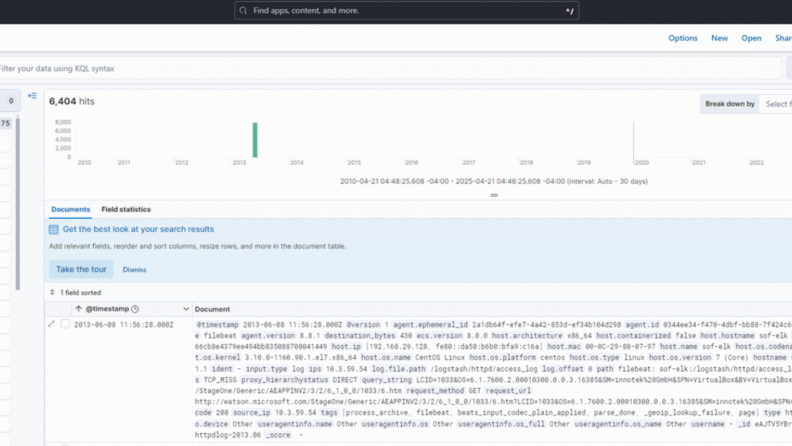Click the 2013-06-08 11:56:28.000Z timestamp cell
792x446 pixels.
tap(124, 325)
